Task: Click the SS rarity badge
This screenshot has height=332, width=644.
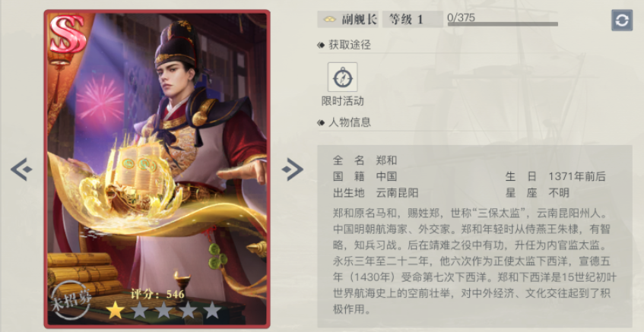Action: point(68,34)
